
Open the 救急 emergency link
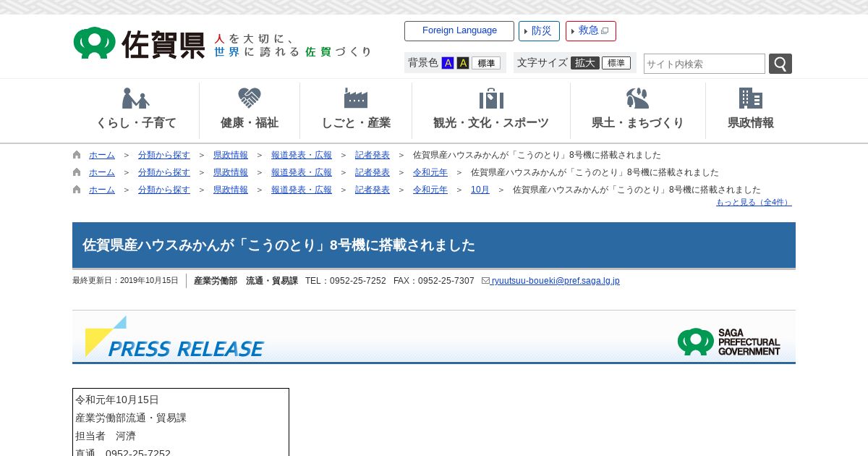tap(591, 31)
